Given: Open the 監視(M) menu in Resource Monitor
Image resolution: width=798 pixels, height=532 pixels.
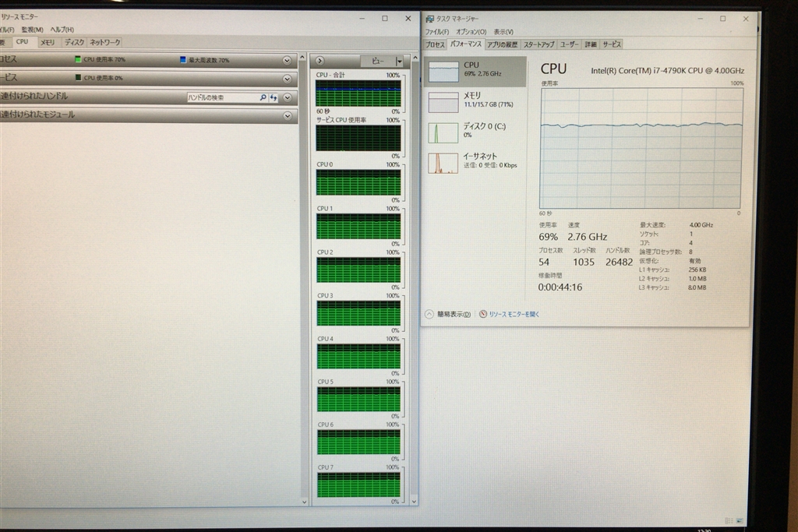Looking at the screenshot, I should pyautogui.click(x=32, y=30).
